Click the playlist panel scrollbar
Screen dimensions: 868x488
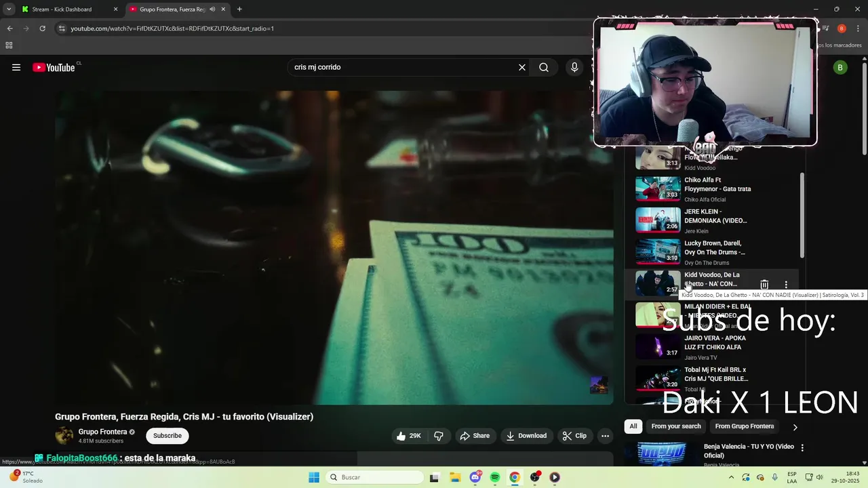coord(802,215)
